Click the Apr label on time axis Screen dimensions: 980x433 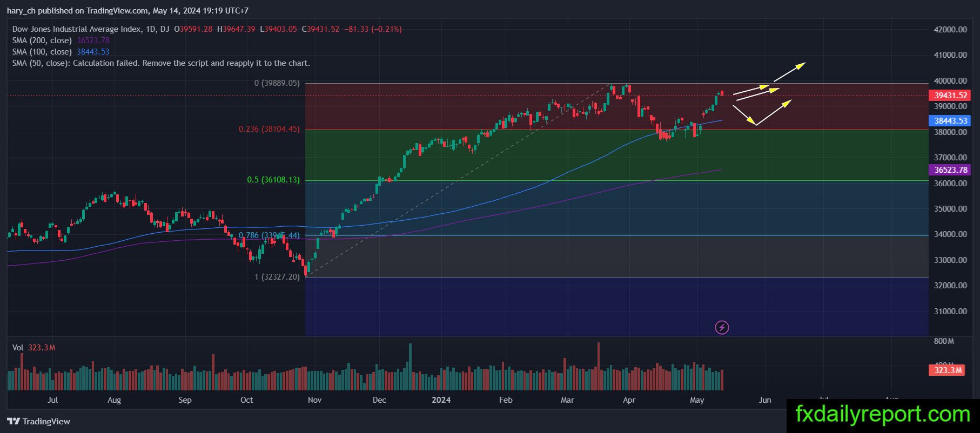tap(629, 400)
